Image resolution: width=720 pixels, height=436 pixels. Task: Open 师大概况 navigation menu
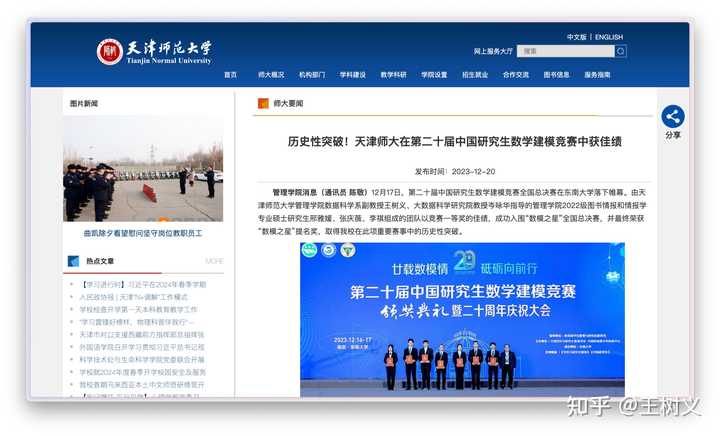coord(271,75)
